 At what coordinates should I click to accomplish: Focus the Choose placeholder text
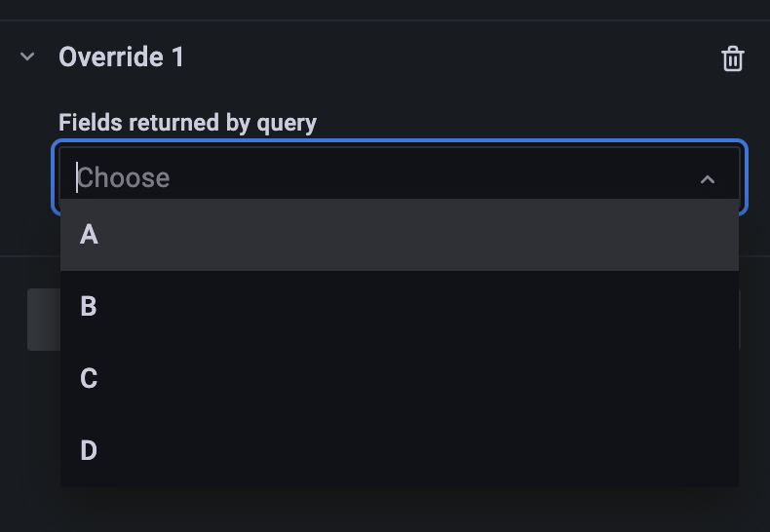pyautogui.click(x=124, y=178)
